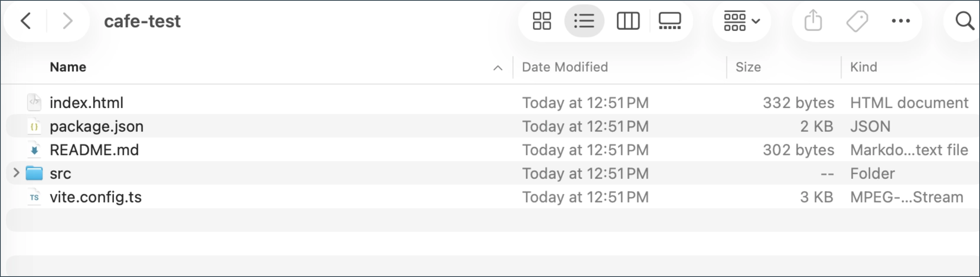Open the Group By dropdown
Screen dimensions: 980x277
741,21
